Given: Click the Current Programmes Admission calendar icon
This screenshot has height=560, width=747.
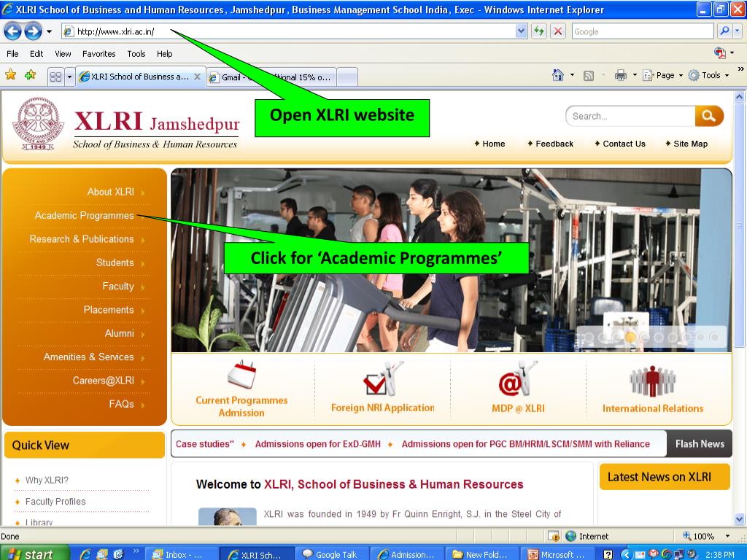Looking at the screenshot, I should (x=241, y=376).
